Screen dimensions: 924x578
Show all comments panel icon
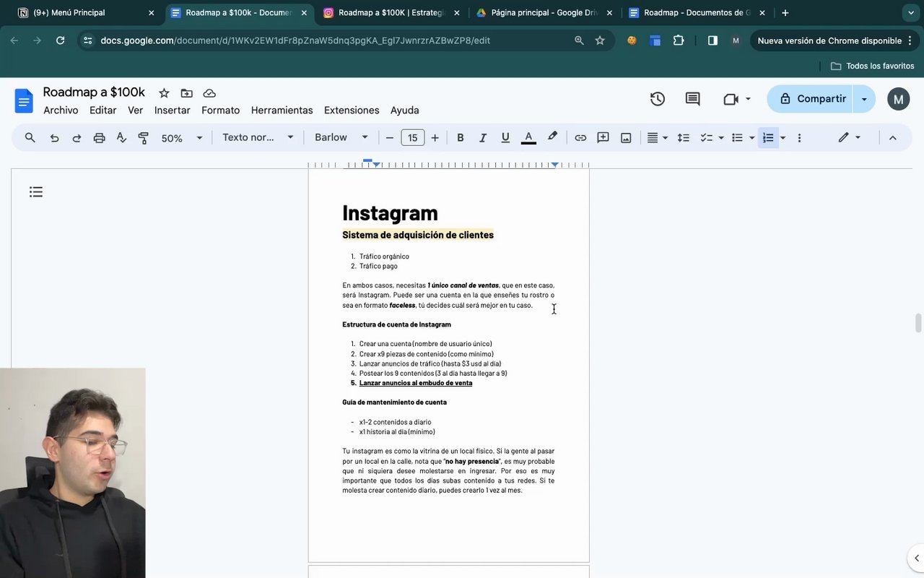692,99
